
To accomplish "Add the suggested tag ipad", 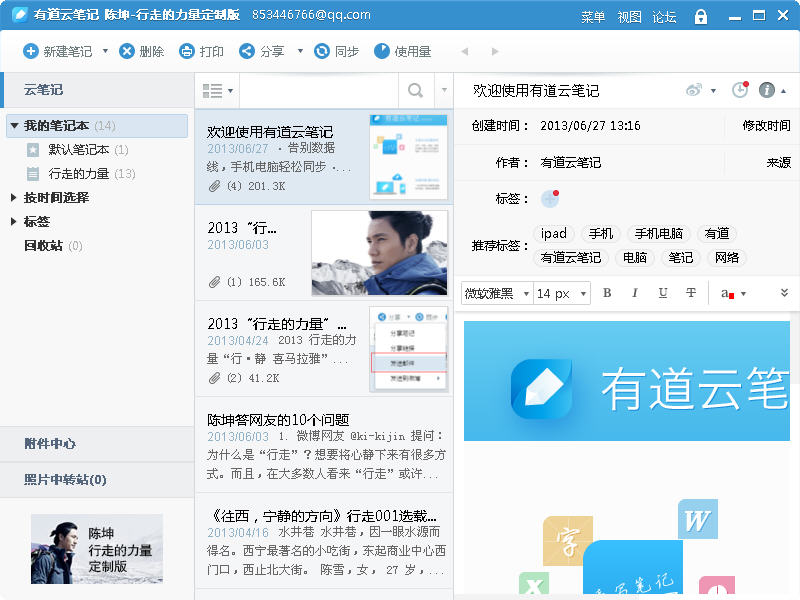I will point(554,234).
